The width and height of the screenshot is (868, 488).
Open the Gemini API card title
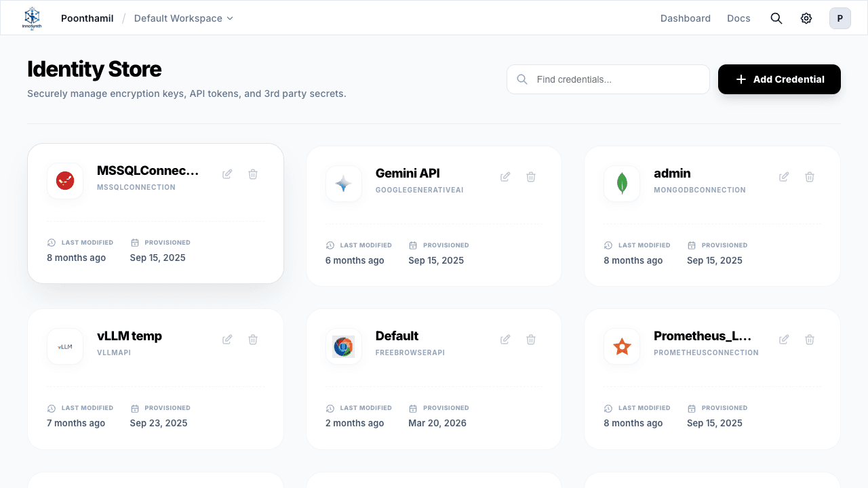pos(408,174)
